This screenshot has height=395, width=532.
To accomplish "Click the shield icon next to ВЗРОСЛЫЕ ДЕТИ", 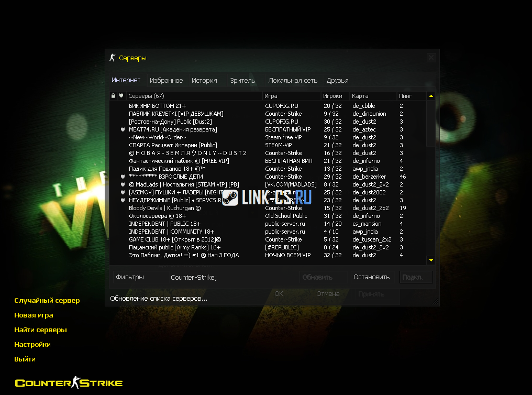I will pos(123,177).
